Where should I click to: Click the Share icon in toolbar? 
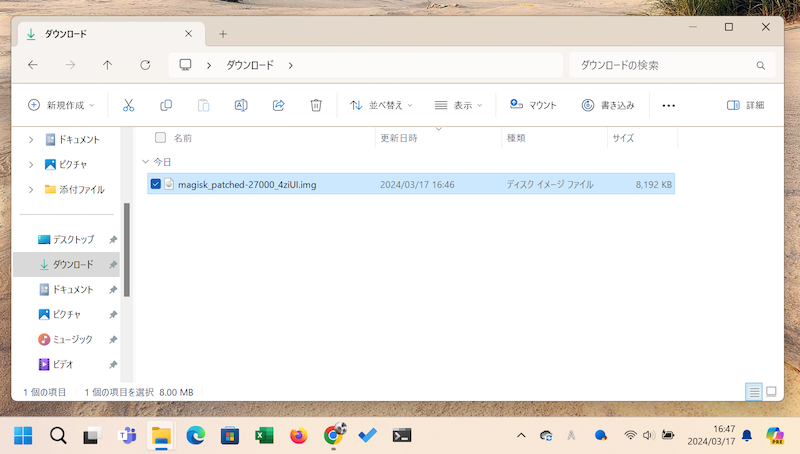(x=279, y=105)
